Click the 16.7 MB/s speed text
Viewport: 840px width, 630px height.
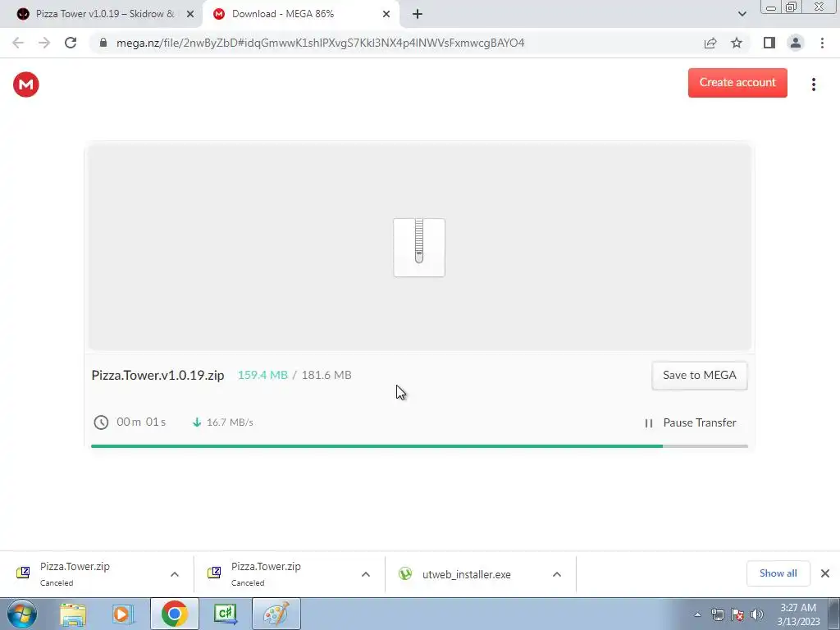(230, 422)
